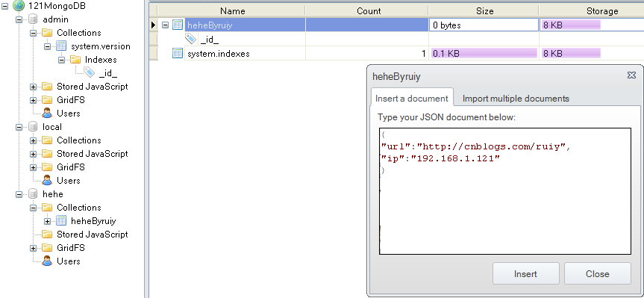
Task: Expand Stored JavaScript under admin
Action: [34, 87]
